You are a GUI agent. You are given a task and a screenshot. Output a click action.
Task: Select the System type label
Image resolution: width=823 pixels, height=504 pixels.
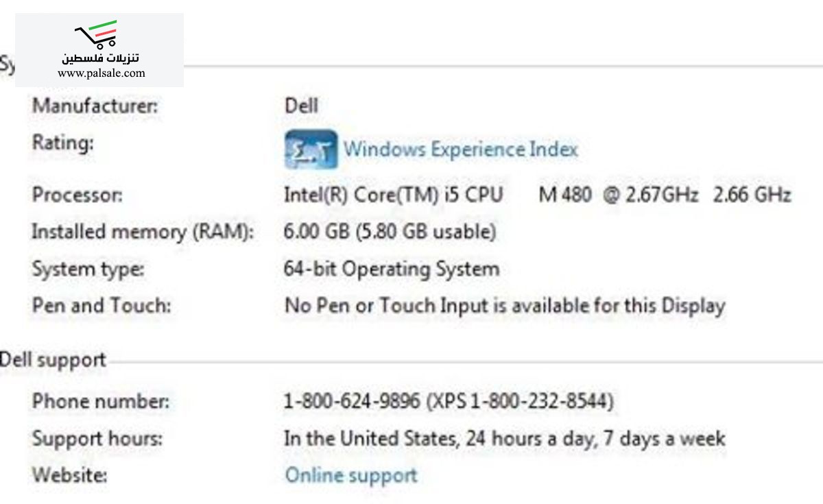[88, 269]
